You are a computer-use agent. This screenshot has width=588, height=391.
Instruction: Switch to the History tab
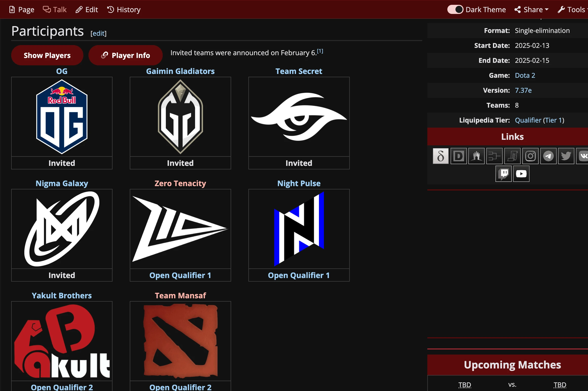(x=124, y=10)
